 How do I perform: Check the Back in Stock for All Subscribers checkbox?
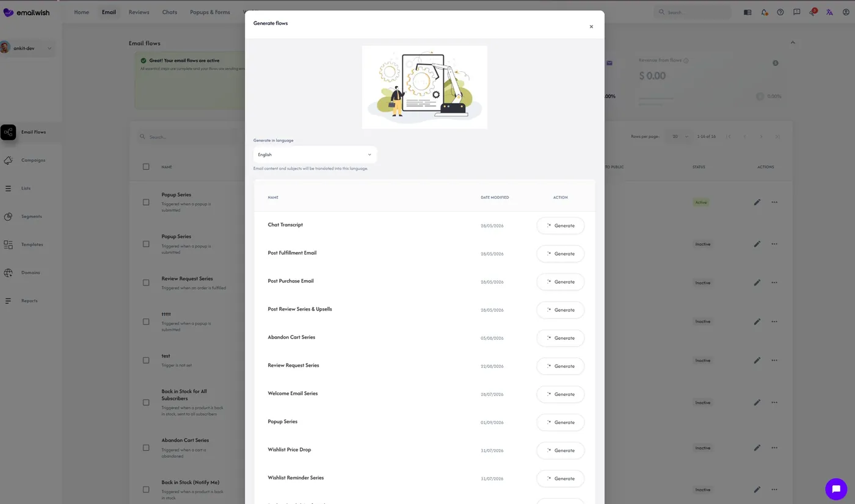coord(146,402)
